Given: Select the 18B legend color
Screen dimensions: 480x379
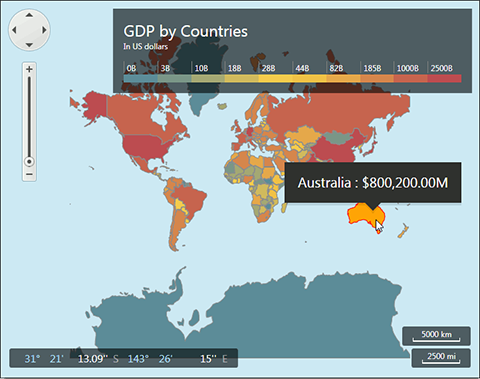Looking at the screenshot, I should (x=242, y=79).
